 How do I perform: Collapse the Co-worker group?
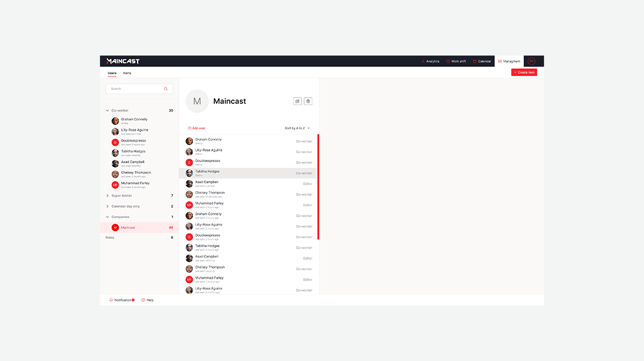pos(108,111)
